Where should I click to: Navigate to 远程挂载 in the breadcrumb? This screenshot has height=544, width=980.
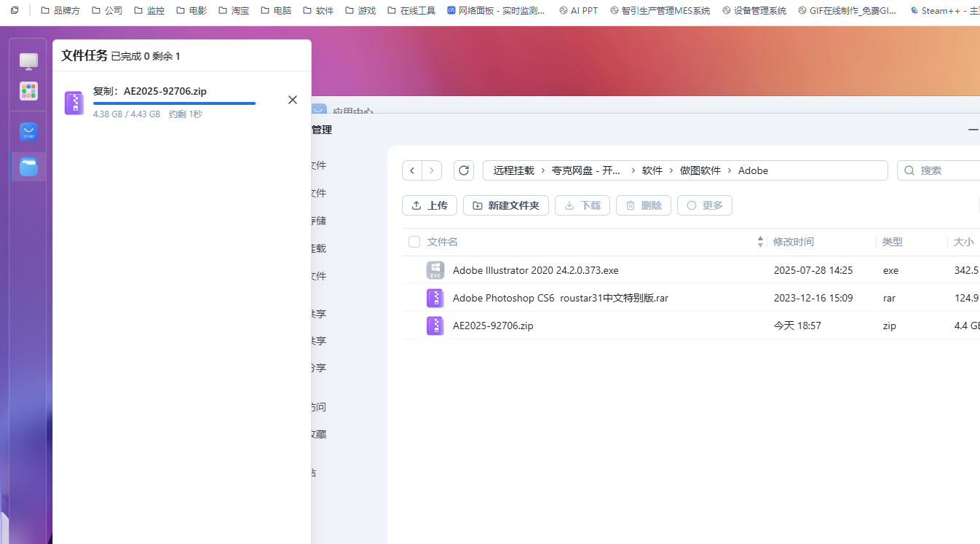513,170
